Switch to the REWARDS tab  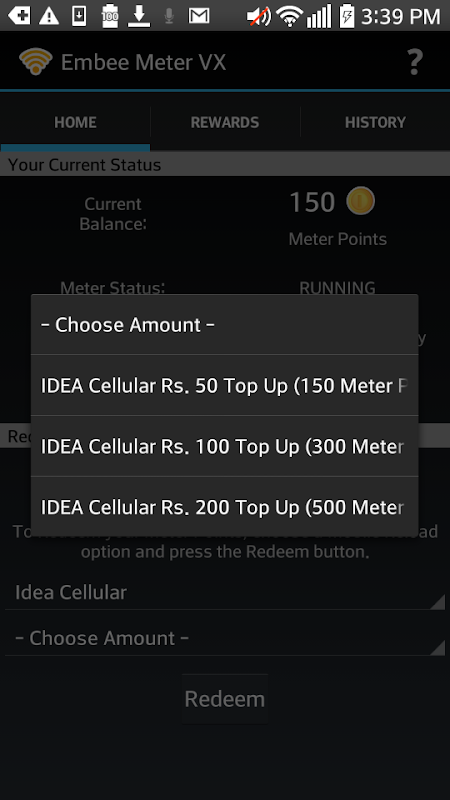coord(225,122)
